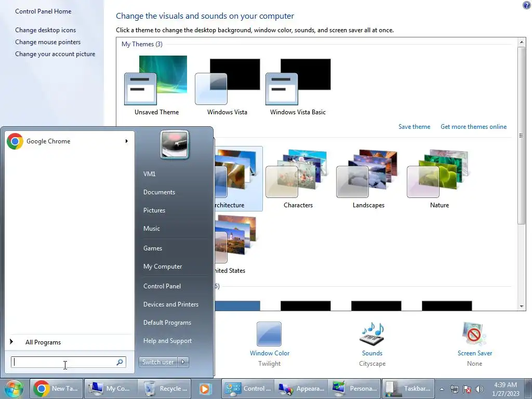Select the Unsaved Theme
The width and height of the screenshot is (532, 399).
click(x=156, y=86)
